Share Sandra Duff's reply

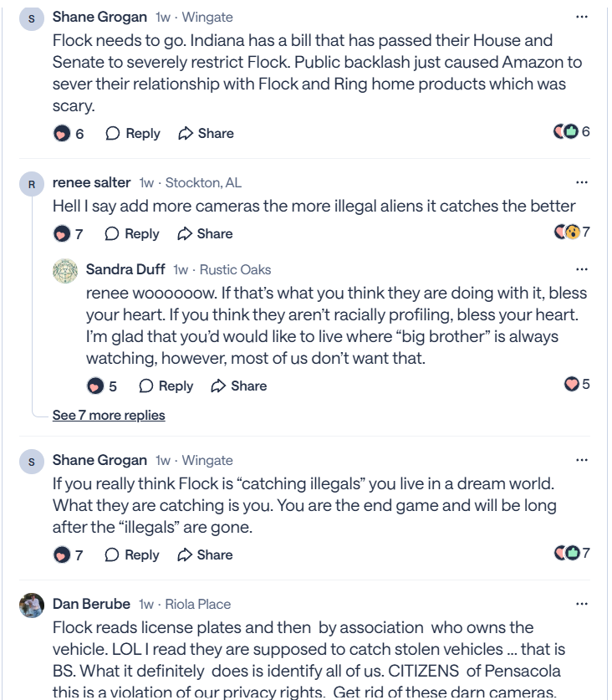pyautogui.click(x=239, y=386)
